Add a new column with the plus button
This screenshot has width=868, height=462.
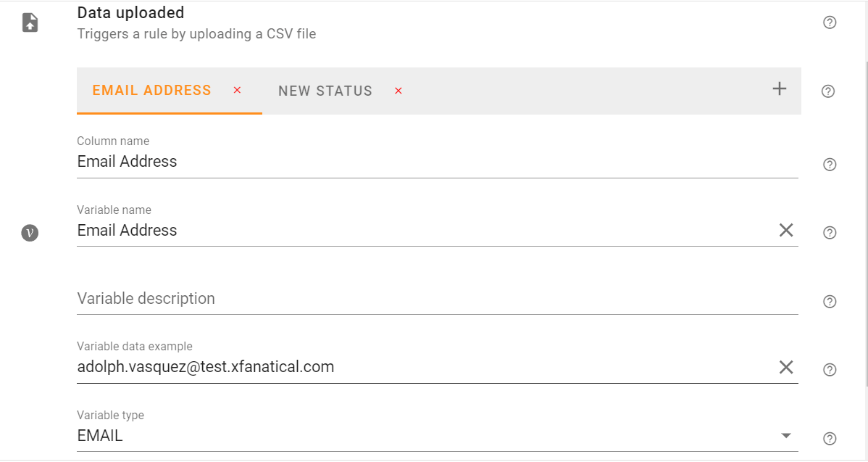779,88
